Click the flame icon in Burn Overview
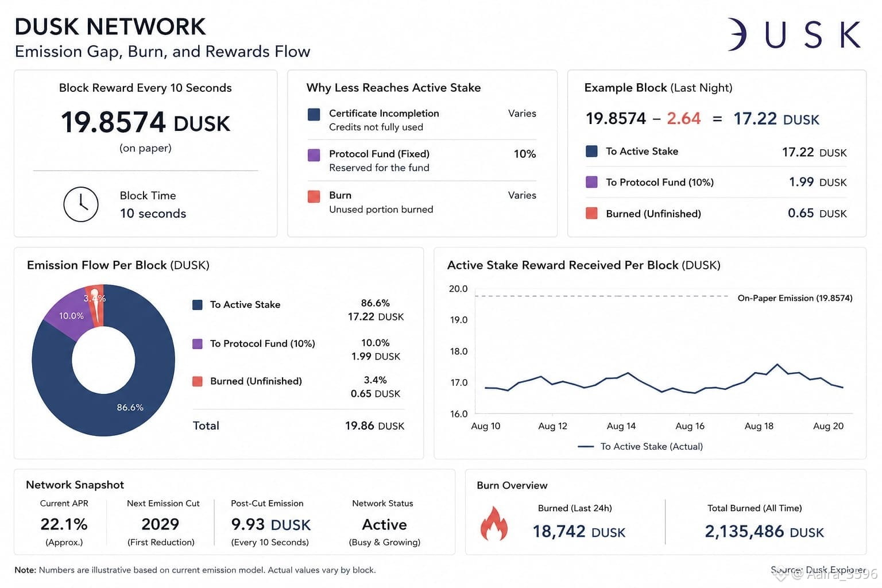The image size is (882, 588). pos(494,523)
